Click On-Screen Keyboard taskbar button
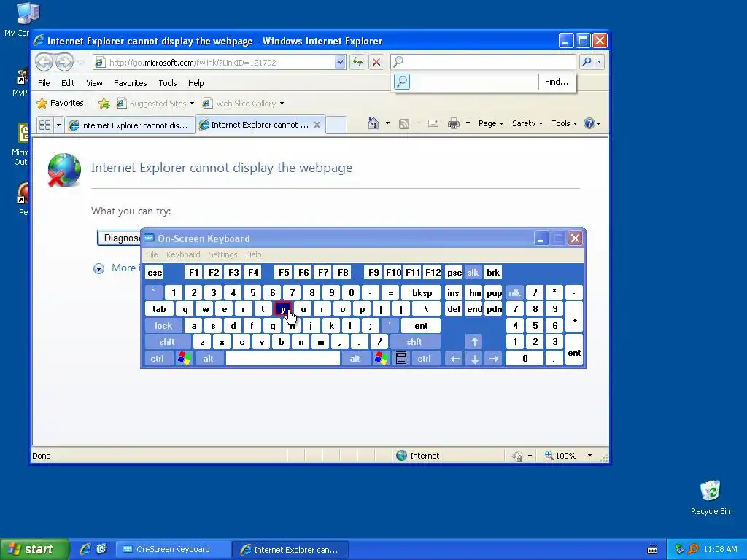The height and width of the screenshot is (560, 747). 174,549
